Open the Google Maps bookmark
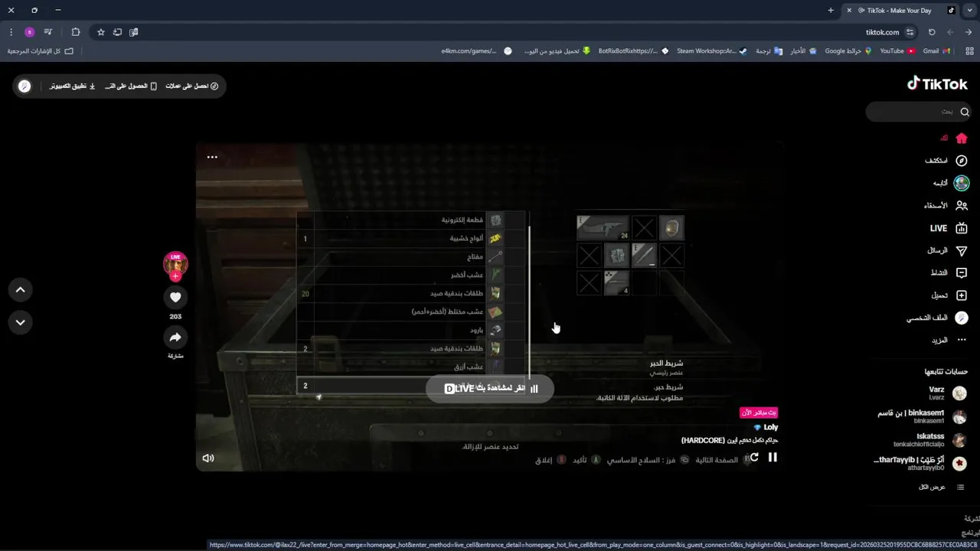 (x=848, y=51)
